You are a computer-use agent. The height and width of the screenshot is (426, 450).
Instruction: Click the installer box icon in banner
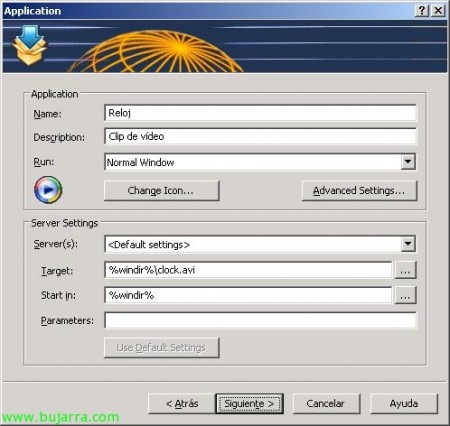click(29, 45)
